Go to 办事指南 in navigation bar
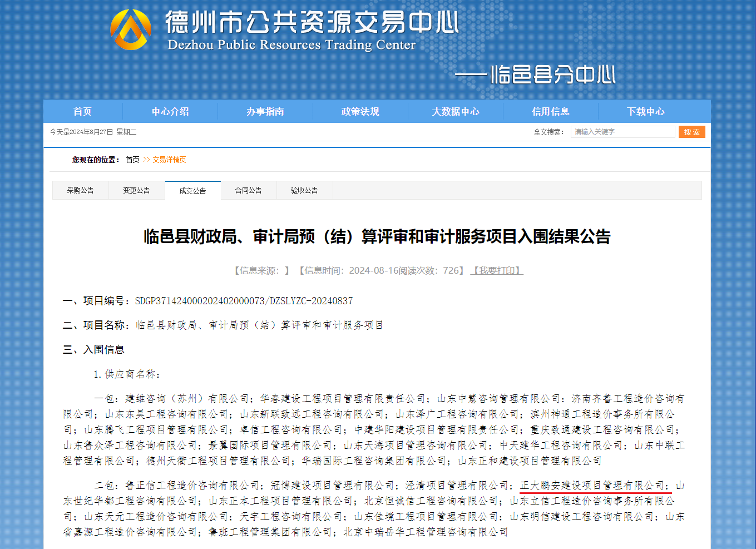Screen dimensions: 756x549 coord(265,111)
